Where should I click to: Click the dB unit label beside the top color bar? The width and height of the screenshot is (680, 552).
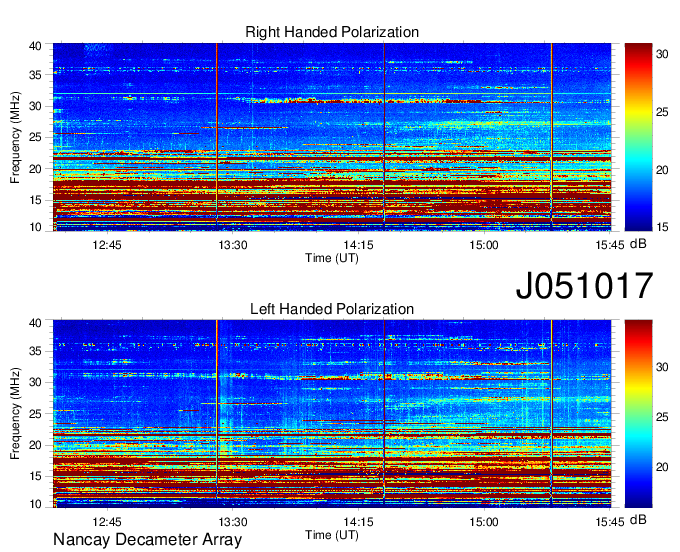(638, 244)
